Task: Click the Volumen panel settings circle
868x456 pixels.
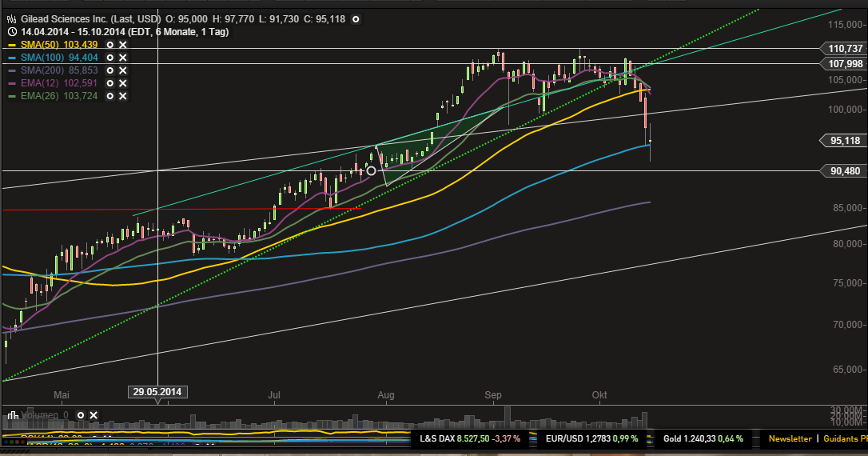Action: tap(81, 415)
